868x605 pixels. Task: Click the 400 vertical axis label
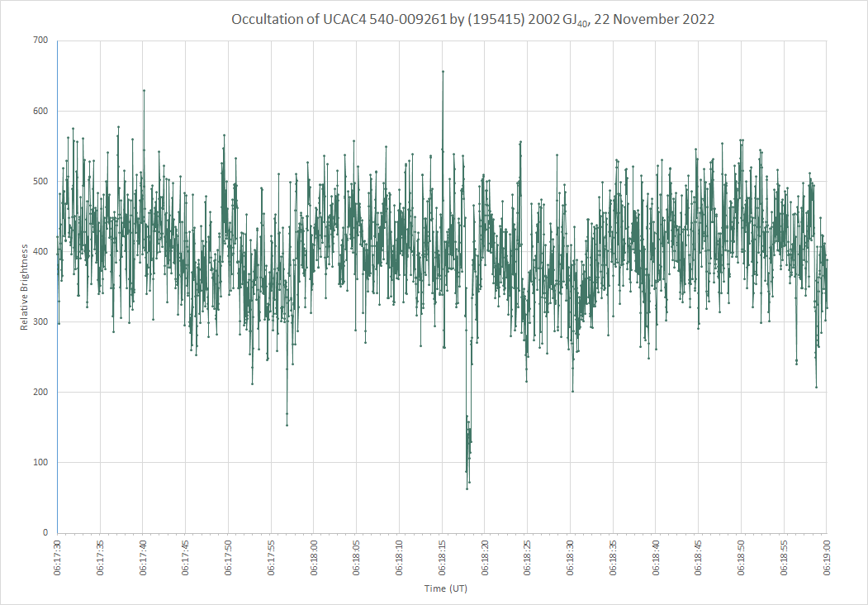(x=41, y=251)
